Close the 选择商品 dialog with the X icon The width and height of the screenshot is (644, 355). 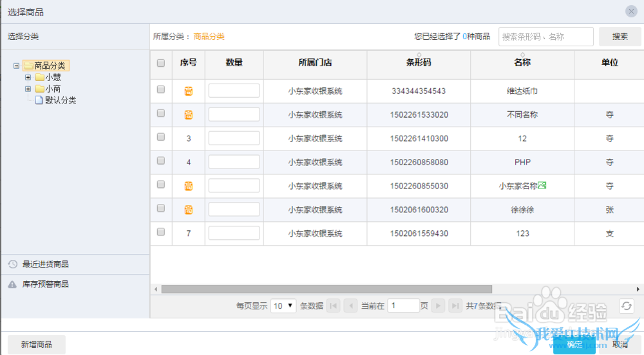631,12
